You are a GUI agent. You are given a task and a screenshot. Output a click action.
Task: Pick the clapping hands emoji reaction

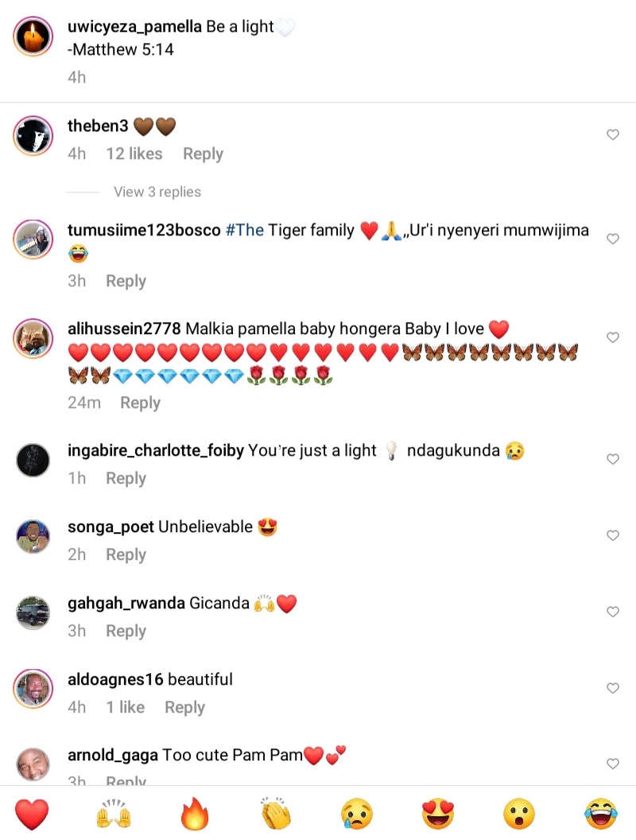tap(276, 814)
